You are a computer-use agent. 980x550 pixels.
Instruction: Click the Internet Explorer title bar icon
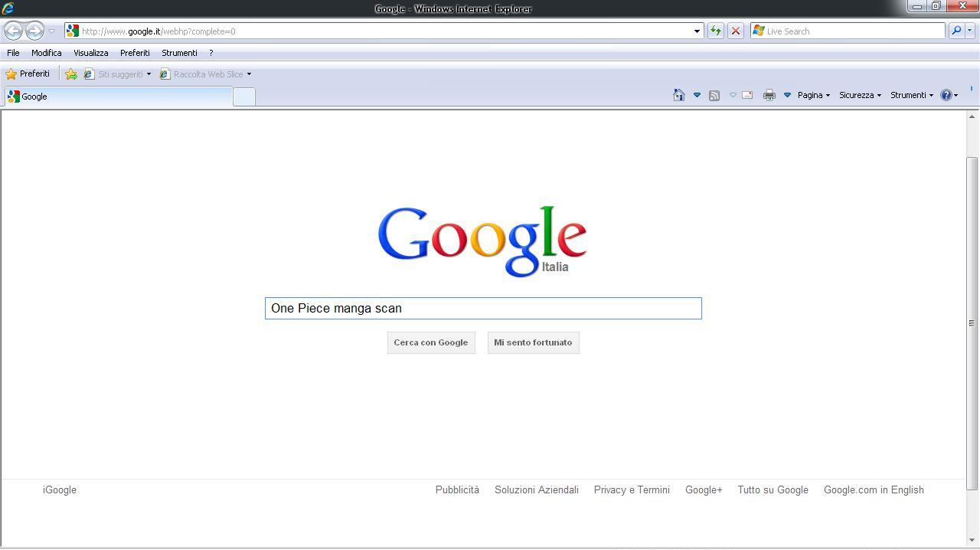8,8
